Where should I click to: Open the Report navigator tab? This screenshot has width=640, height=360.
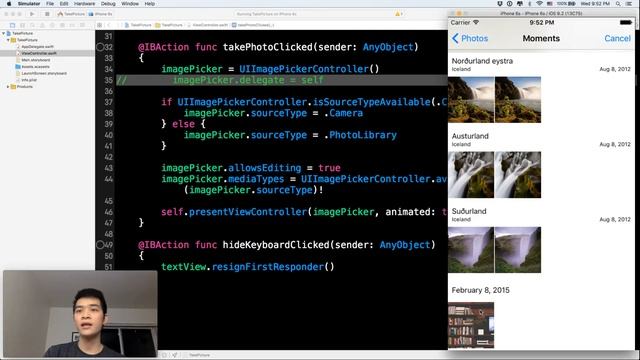82,25
